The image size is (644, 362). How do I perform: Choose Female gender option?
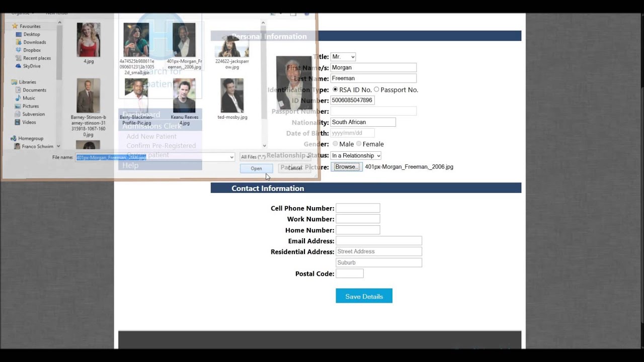[x=359, y=144]
